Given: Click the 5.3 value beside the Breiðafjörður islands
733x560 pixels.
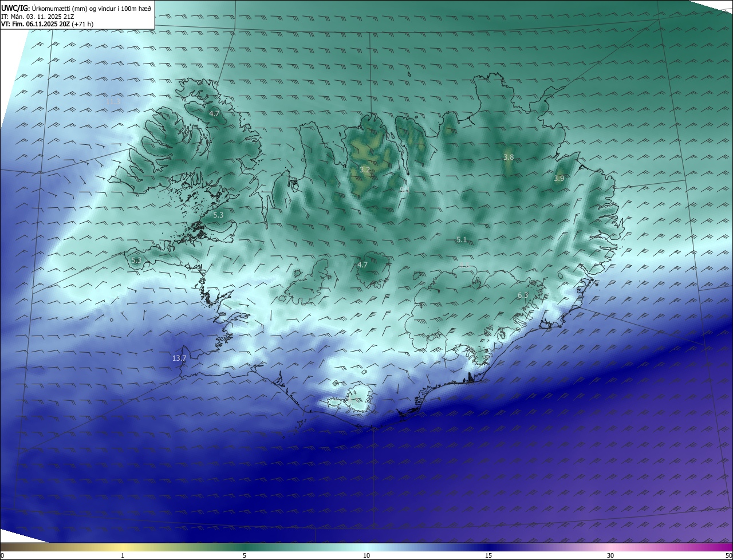Looking at the screenshot, I should point(218,215).
